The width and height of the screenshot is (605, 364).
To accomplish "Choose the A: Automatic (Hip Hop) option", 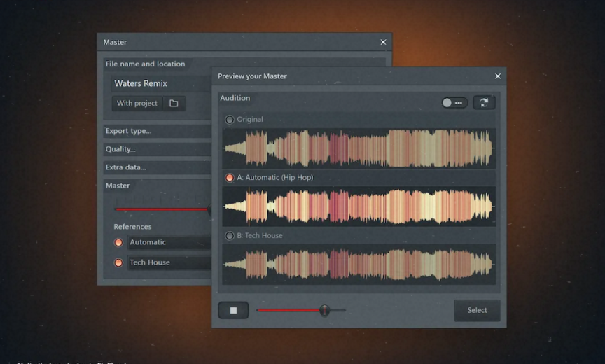I will 230,178.
